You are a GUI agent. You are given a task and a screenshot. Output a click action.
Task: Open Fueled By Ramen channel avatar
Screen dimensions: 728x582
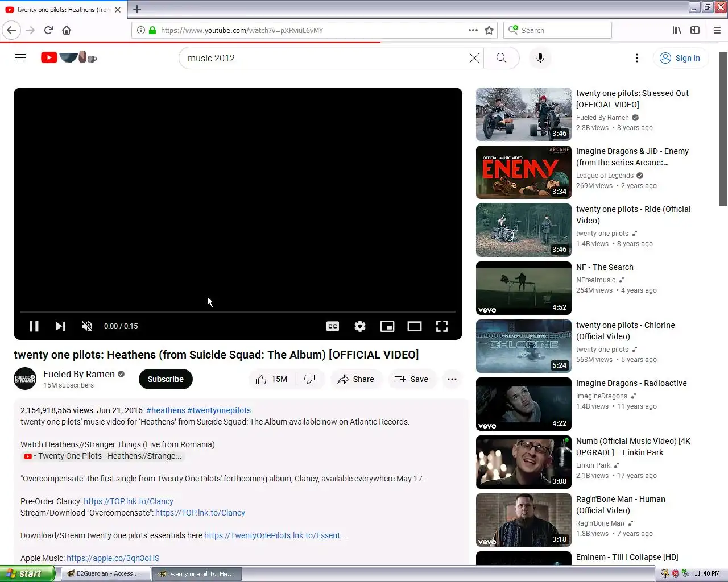[x=25, y=379]
